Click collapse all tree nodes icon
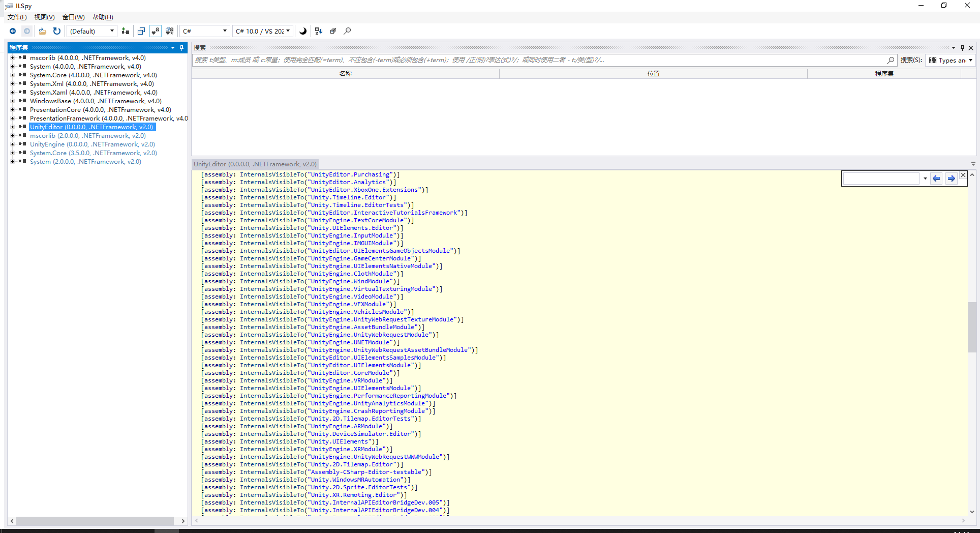Viewport: 980px width, 533px height. point(333,31)
